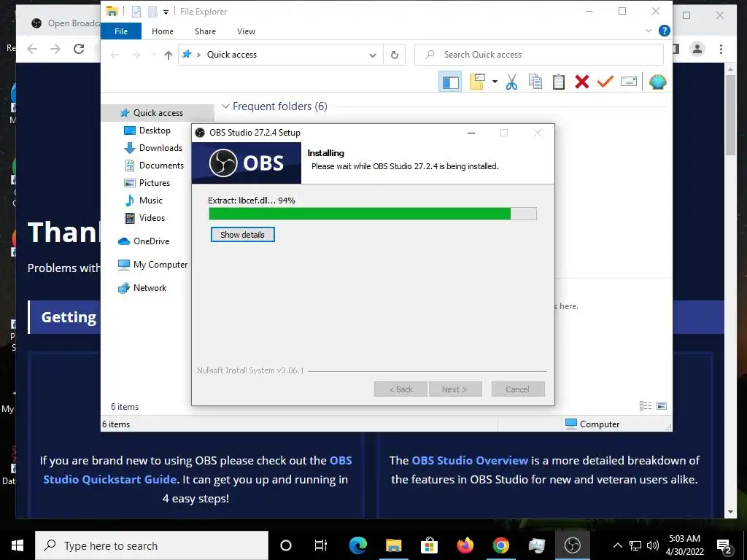
Task: Click the scissors Cut icon
Action: pyautogui.click(x=511, y=82)
